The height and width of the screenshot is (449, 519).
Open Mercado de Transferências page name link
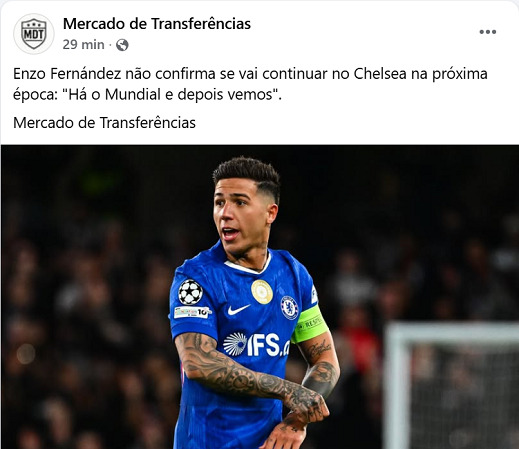pos(157,24)
